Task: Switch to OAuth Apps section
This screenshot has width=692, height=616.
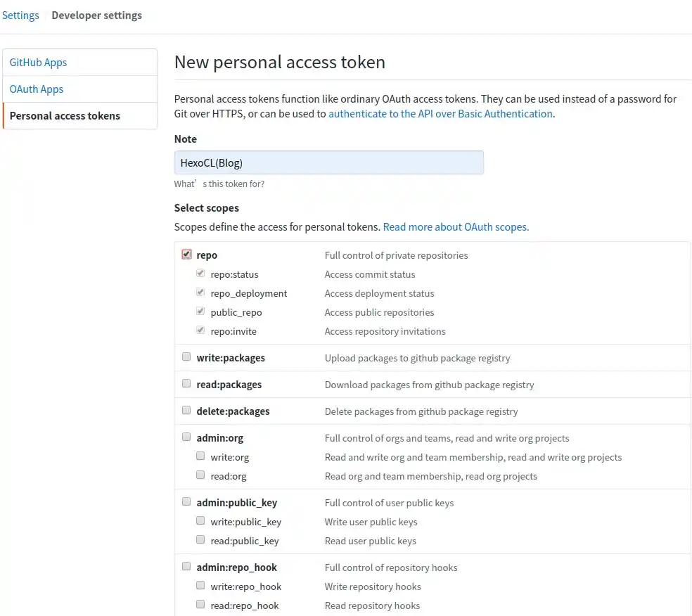Action: click(36, 89)
